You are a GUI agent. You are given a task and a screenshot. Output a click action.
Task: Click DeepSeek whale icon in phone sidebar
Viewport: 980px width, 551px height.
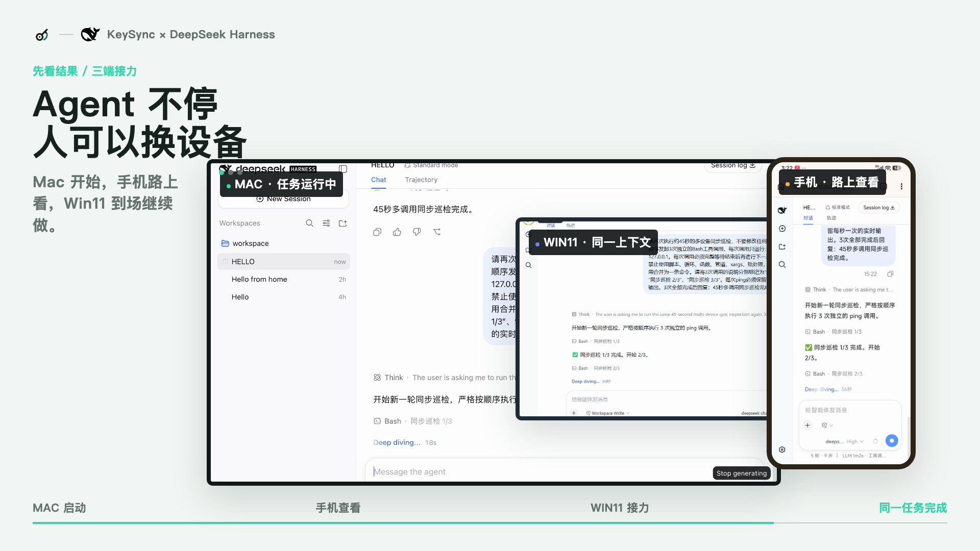782,210
